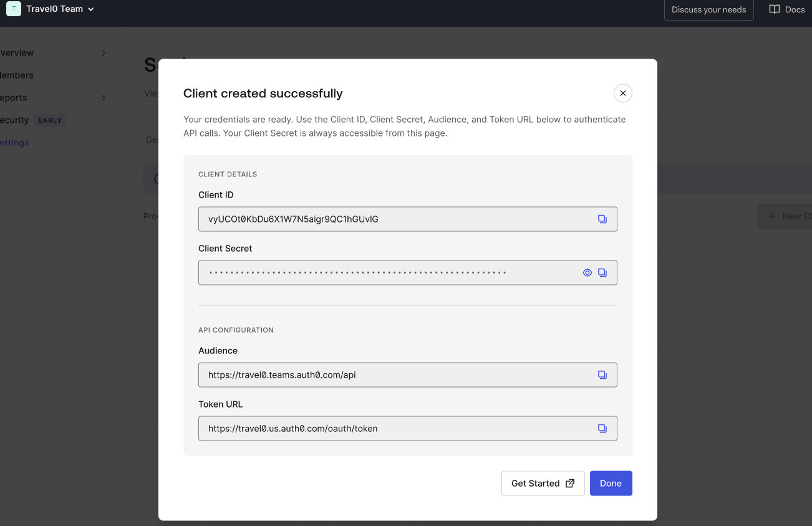
Task: Close the Client created dialog
Action: click(622, 93)
